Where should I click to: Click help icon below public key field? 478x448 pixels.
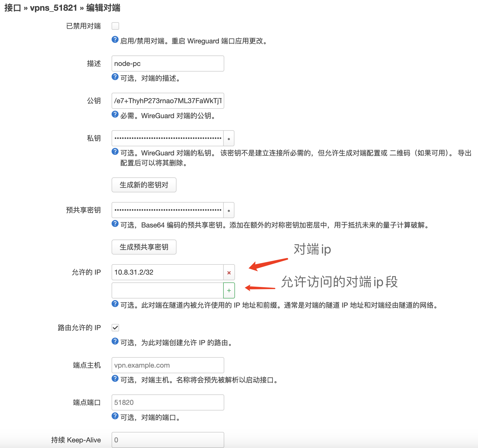(115, 114)
